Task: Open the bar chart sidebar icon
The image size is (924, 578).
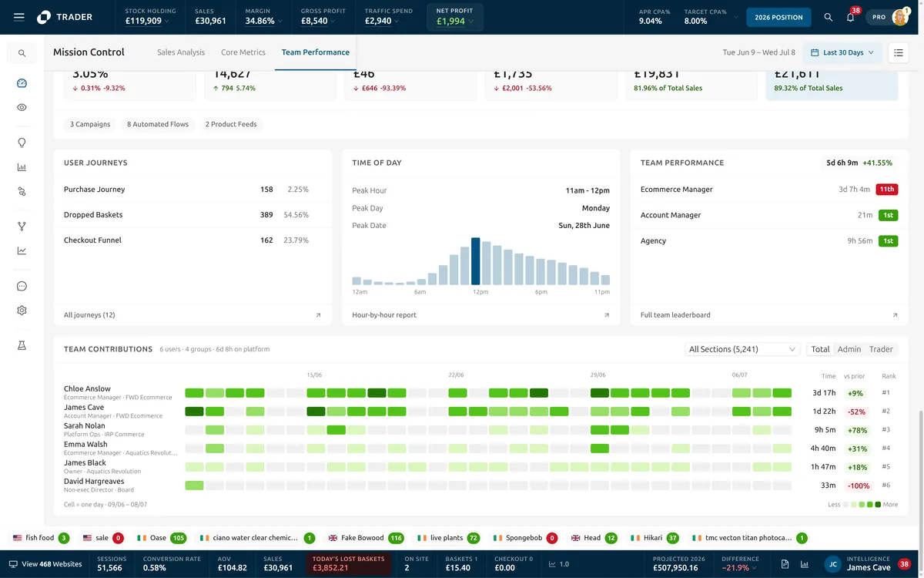Action: [22, 167]
